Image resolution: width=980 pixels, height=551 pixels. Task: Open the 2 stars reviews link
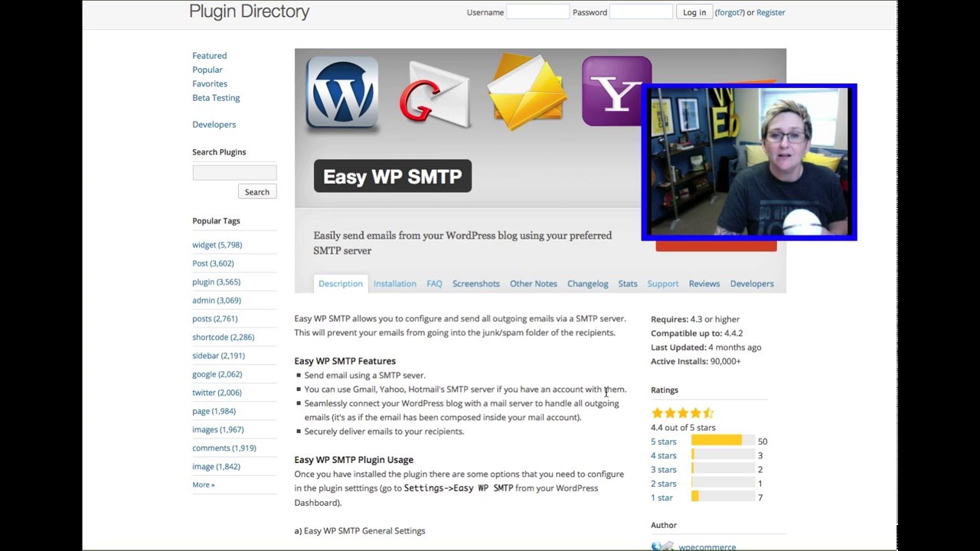pyautogui.click(x=664, y=484)
